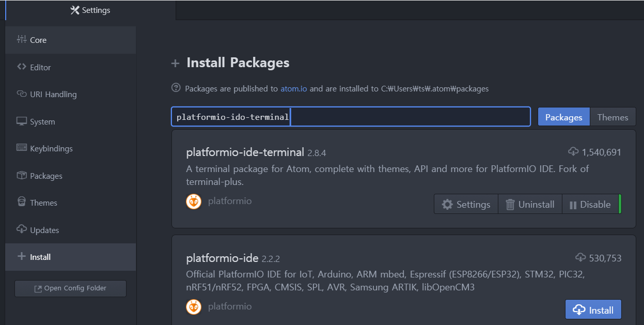Click the platformio author avatar for platformio-ide-terminal
644x325 pixels.
194,202
